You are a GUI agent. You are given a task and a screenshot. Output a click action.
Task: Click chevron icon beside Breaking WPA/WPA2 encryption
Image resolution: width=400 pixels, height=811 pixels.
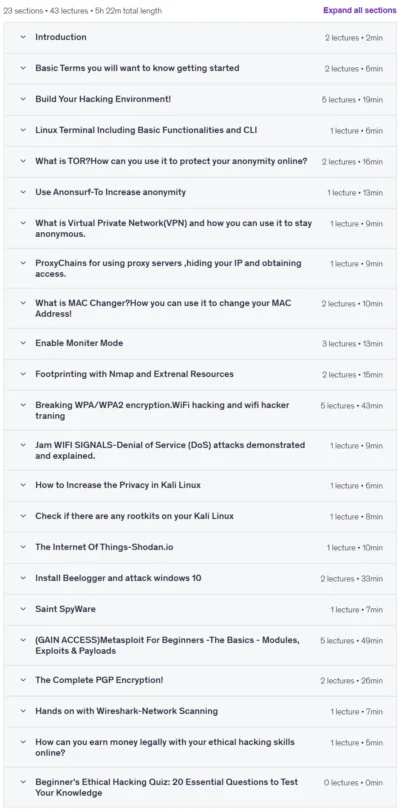tap(23, 405)
